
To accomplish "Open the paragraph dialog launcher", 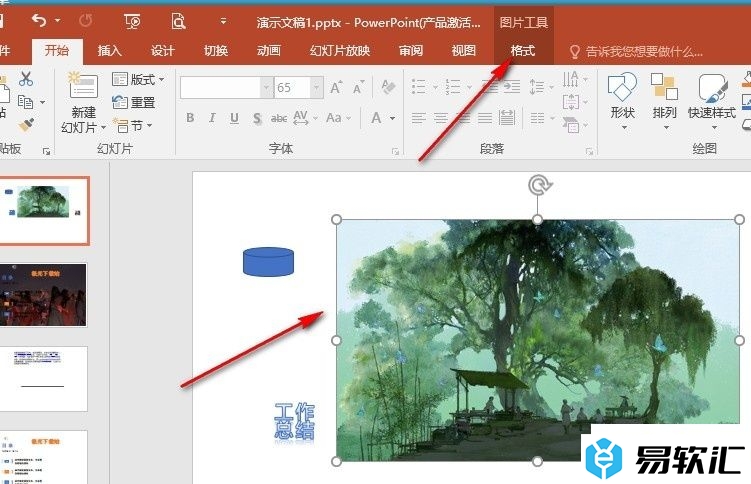I will click(589, 151).
